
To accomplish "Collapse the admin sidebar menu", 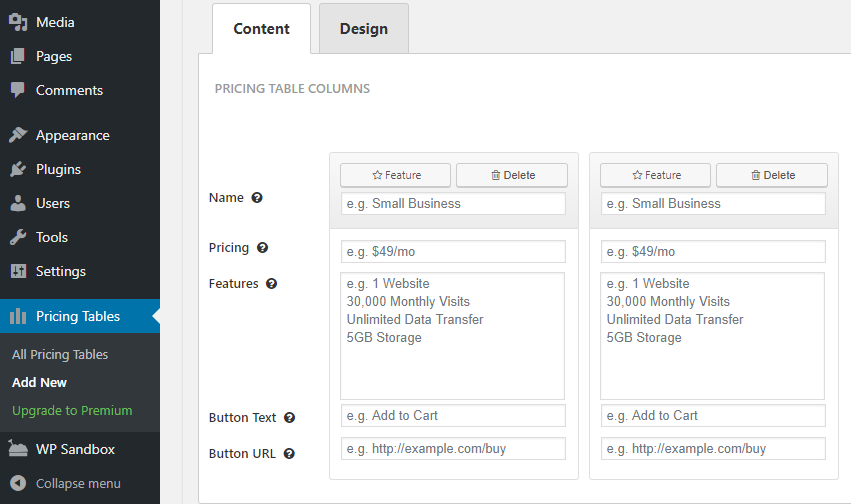I will 77,484.
